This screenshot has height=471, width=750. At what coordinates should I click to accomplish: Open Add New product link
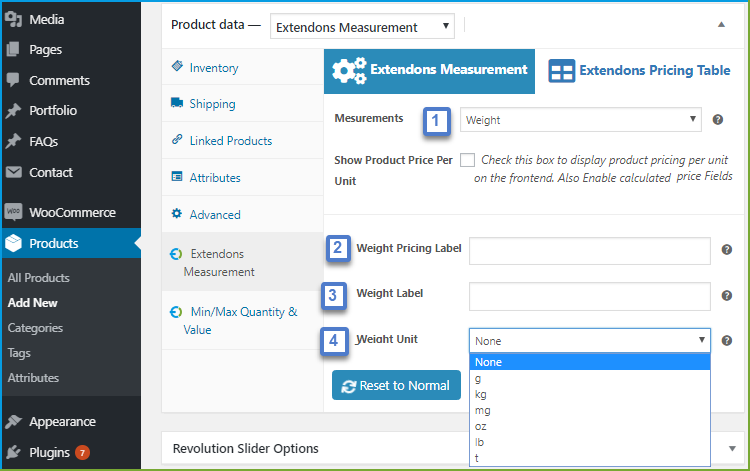click(x=33, y=303)
